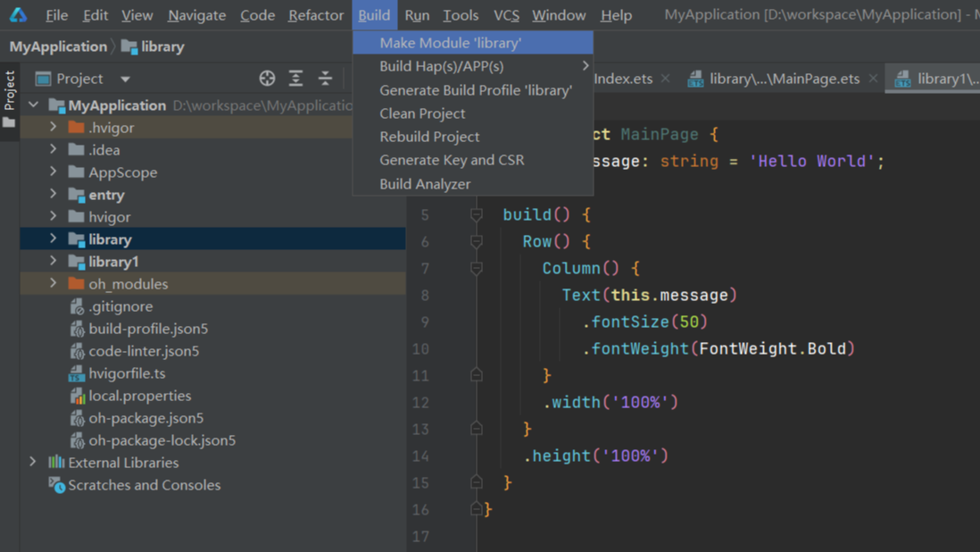Open the Project view dropdown arrow
Viewport: 980px width, 552px height.
click(125, 79)
